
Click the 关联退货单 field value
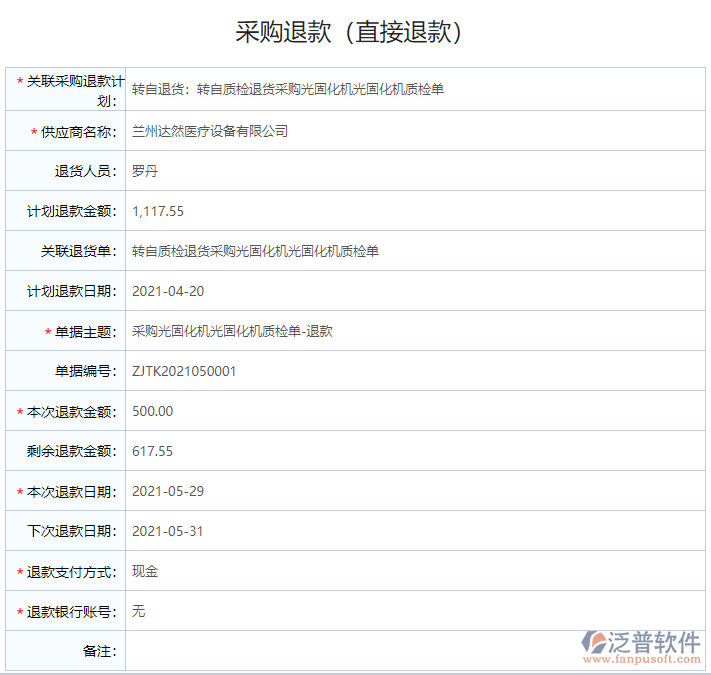click(255, 251)
